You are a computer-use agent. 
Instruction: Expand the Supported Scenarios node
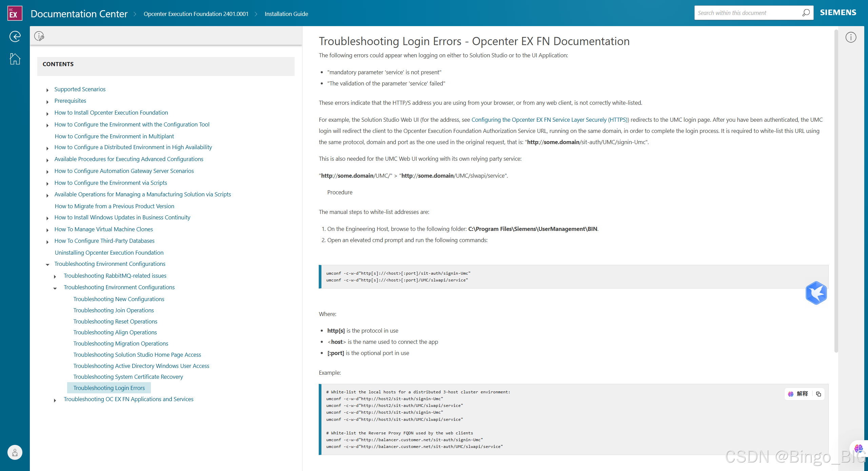47,90
